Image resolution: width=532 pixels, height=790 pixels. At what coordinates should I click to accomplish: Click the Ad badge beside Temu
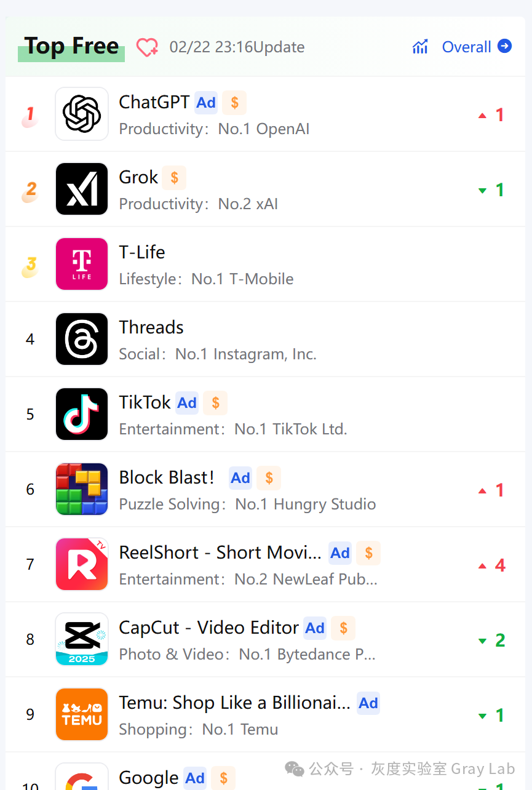pyautogui.click(x=368, y=703)
